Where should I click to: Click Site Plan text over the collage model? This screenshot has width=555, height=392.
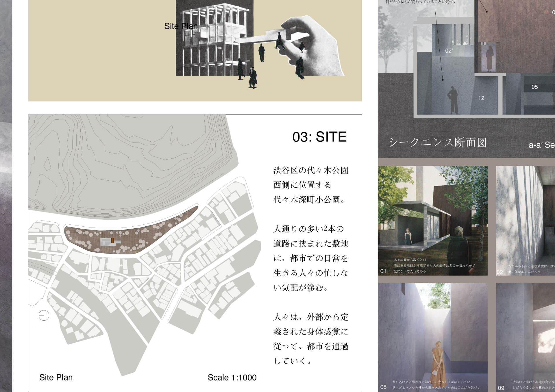[181, 26]
